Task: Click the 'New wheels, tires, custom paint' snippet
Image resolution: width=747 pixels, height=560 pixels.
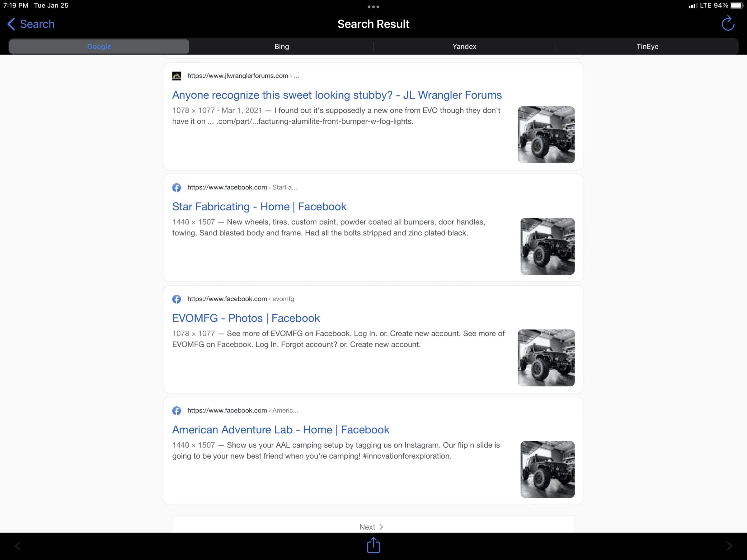Action: (329, 227)
